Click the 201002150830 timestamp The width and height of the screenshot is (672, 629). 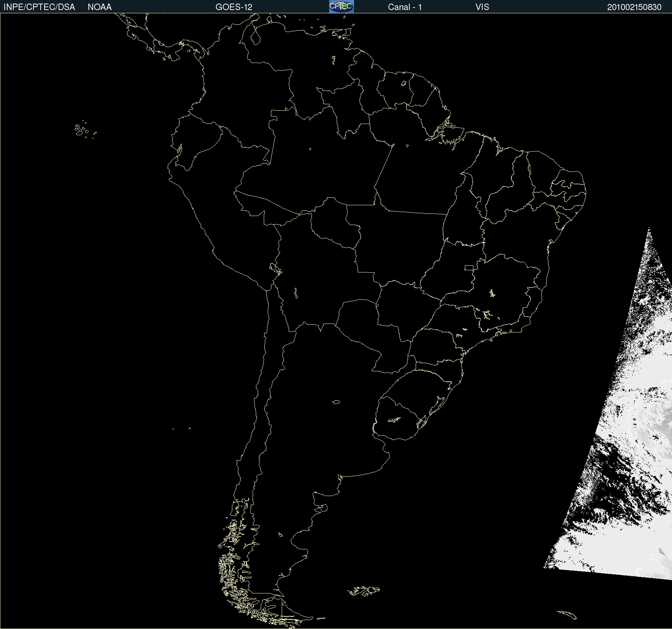coord(634,7)
